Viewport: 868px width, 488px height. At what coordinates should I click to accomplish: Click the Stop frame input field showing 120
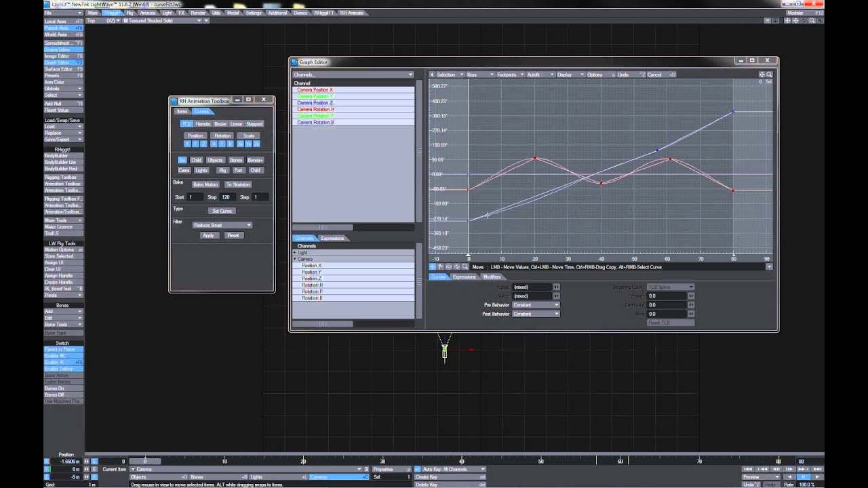[226, 197]
